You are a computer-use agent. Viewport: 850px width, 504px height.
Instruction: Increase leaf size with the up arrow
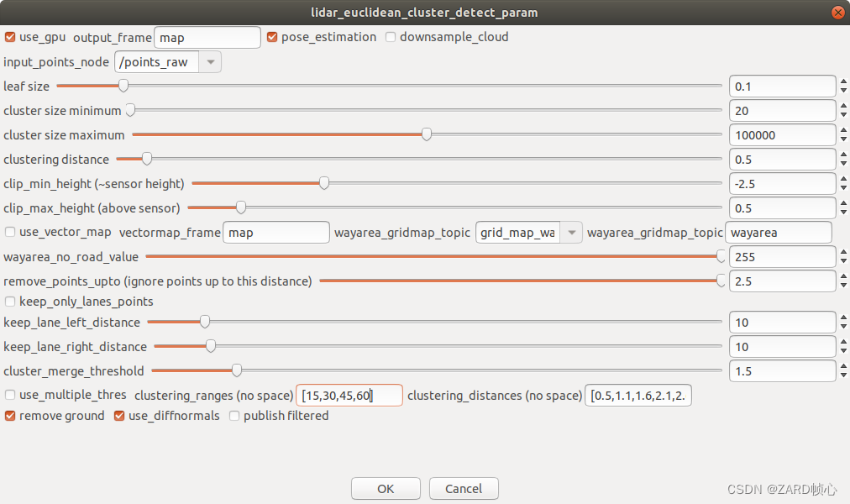click(x=843, y=81)
